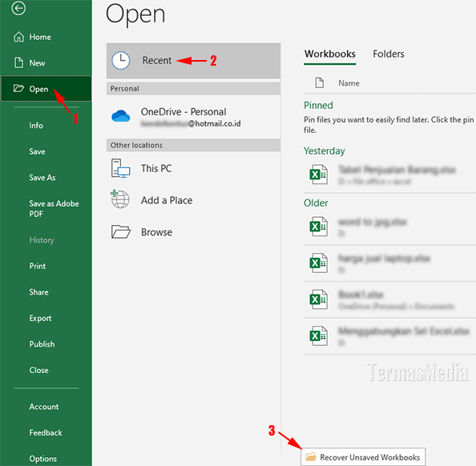
Task: Click the first Excel icon under Older
Action: coord(318,227)
